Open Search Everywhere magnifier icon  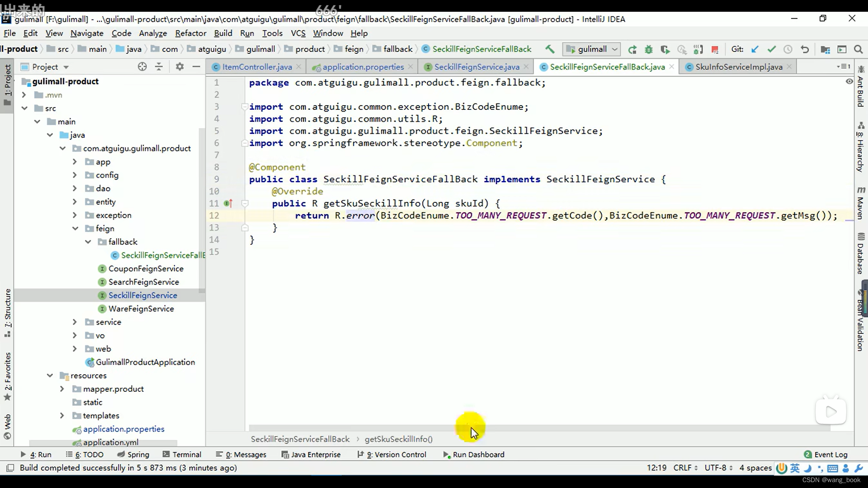coord(858,49)
